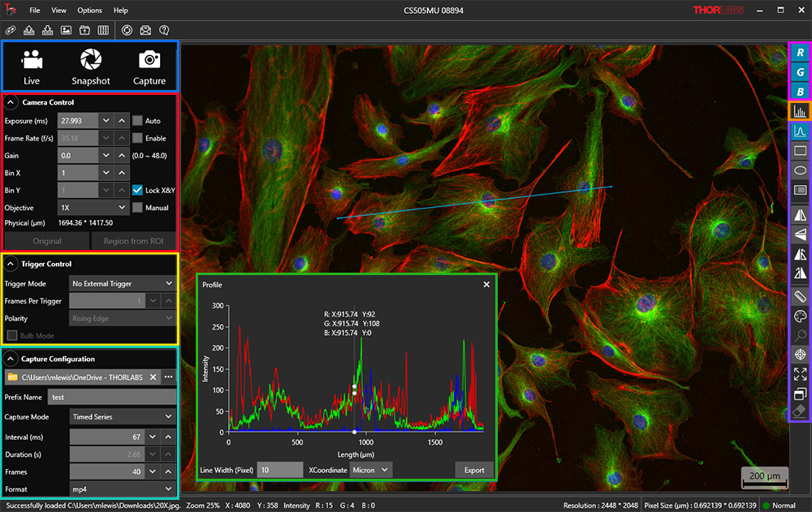Browse capture folder with ellipsis button
This screenshot has height=512, width=812.
coord(168,377)
